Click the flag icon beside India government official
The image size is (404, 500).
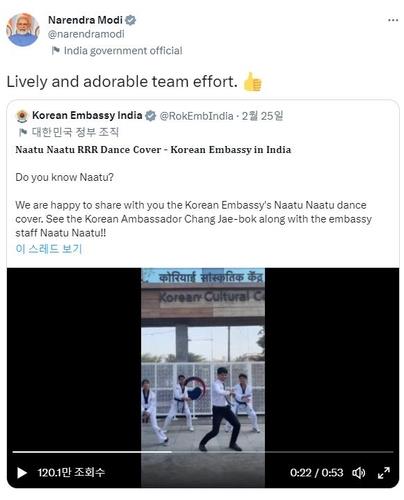pos(56,51)
